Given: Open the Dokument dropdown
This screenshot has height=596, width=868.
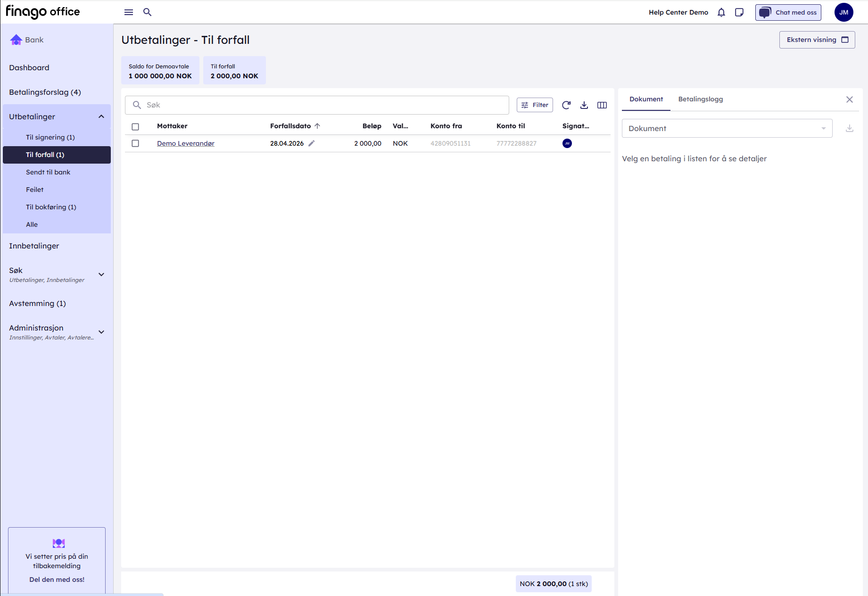Looking at the screenshot, I should click(727, 128).
